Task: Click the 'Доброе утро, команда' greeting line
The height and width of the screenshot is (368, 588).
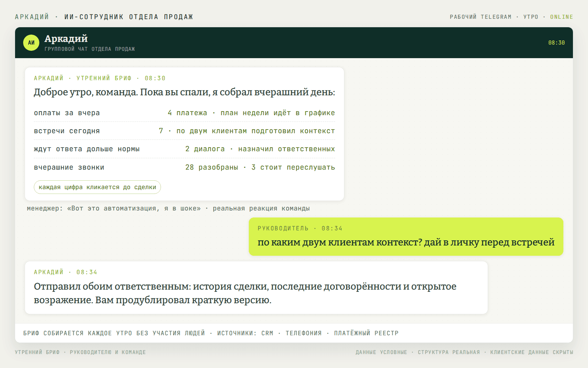Action: [x=184, y=92]
